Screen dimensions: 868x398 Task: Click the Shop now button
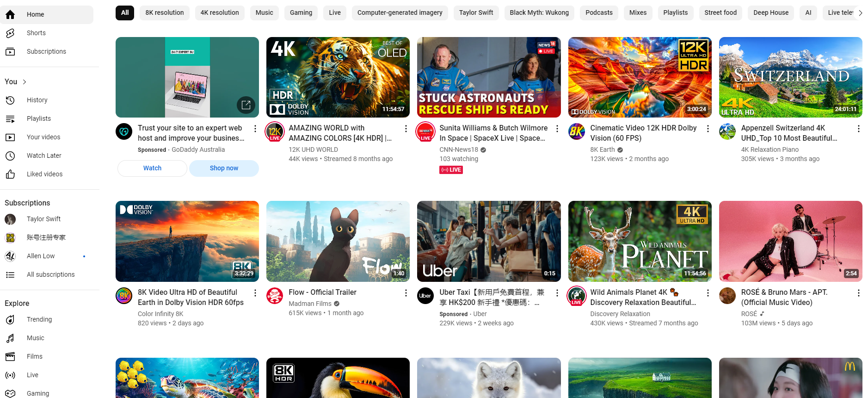[224, 168]
